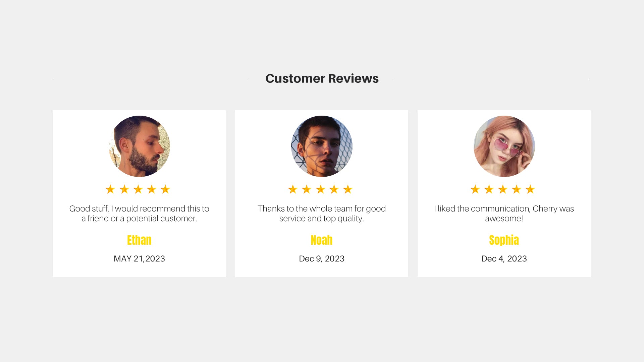Open Noah's profile photo
Viewport: 644px width, 362px height.
coord(322,146)
